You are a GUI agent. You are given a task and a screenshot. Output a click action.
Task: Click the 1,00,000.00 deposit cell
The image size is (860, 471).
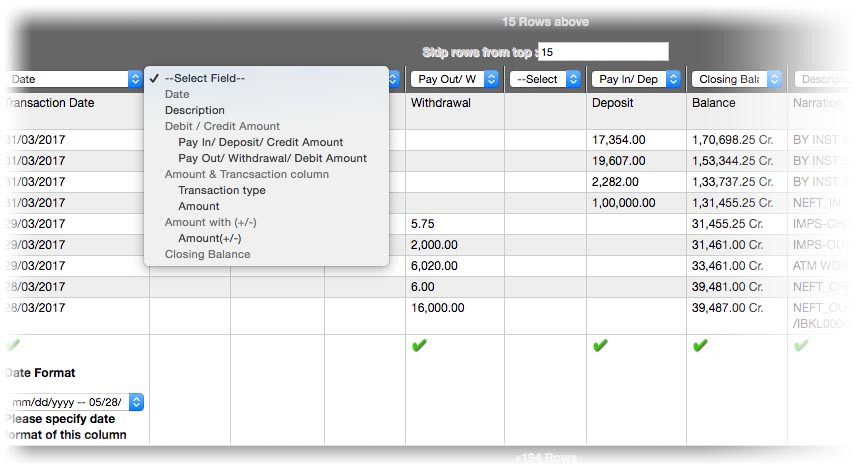[x=624, y=203]
